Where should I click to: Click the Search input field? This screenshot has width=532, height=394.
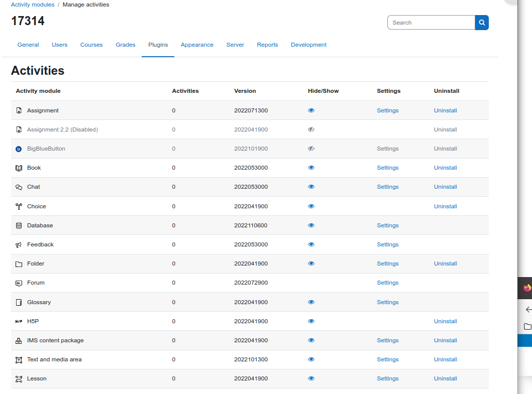(431, 23)
